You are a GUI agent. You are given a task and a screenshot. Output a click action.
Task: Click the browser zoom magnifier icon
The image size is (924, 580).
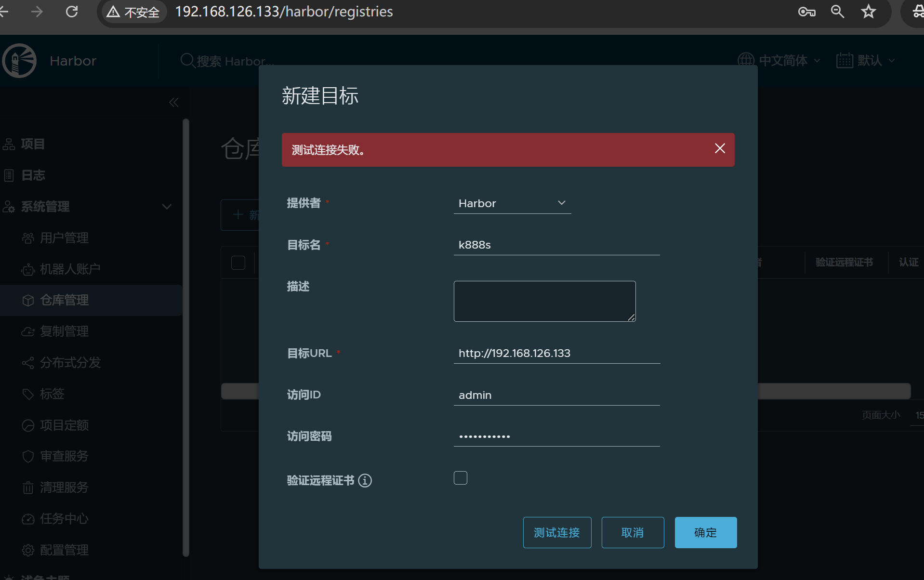(837, 12)
